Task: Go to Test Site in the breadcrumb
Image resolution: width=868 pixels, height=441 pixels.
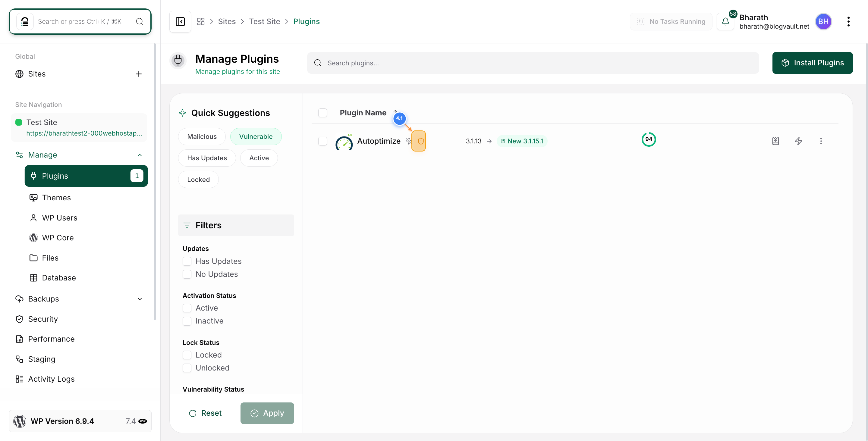Action: pos(265,22)
